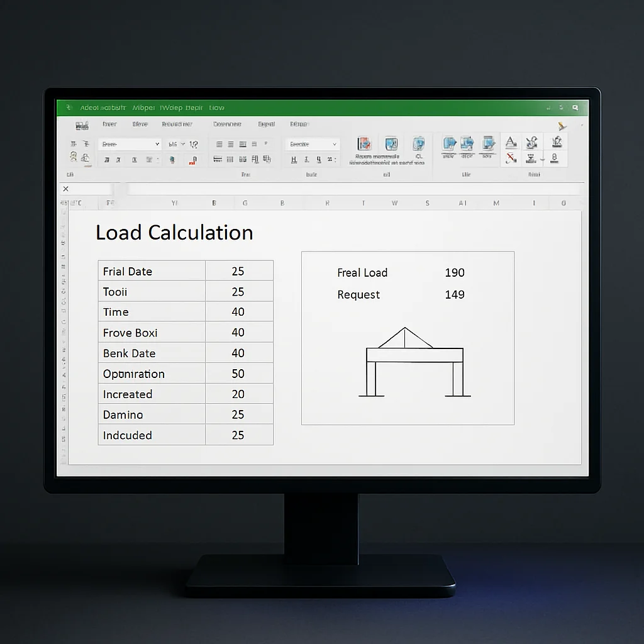Click the 'Freal Load' label
This screenshot has width=644, height=644.
coord(362,273)
